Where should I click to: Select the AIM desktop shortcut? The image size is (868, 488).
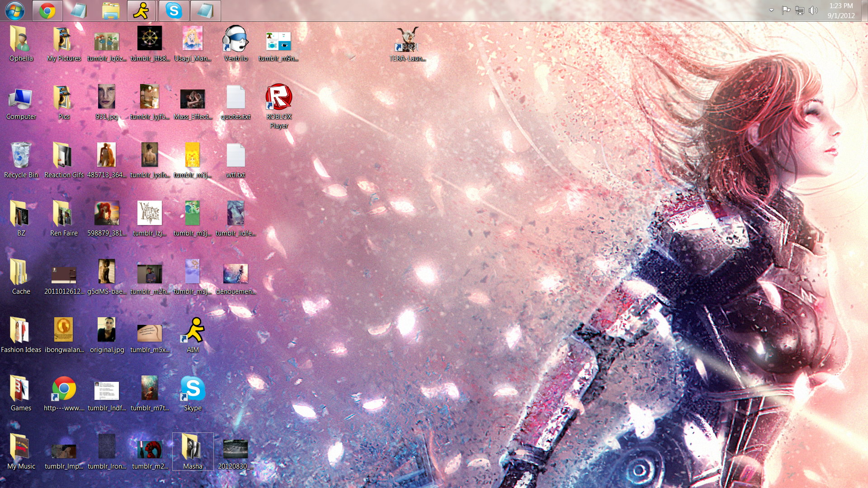coord(193,330)
